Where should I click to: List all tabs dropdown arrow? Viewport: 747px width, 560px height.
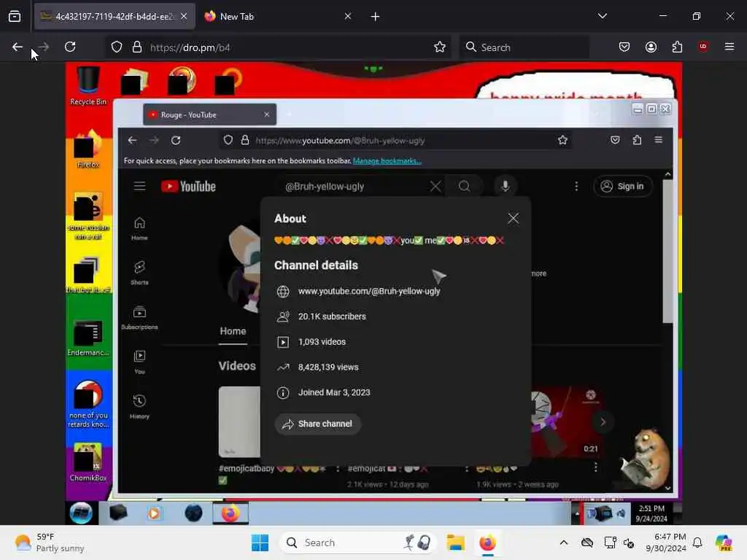(602, 16)
